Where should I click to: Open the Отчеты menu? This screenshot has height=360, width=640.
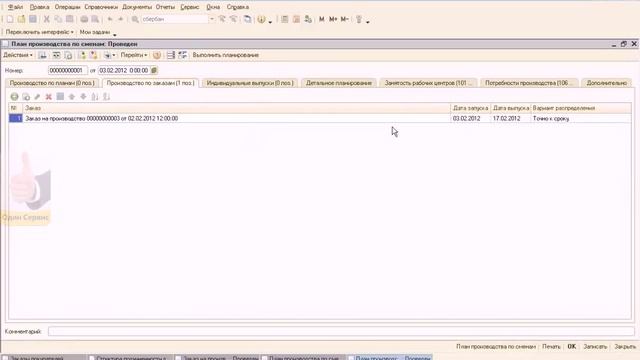coord(165,7)
